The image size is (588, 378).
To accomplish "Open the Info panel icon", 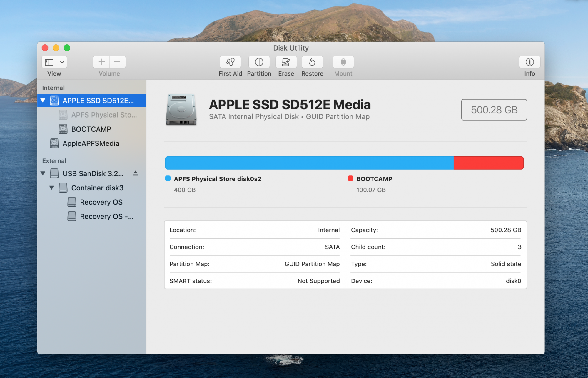I will click(x=529, y=62).
